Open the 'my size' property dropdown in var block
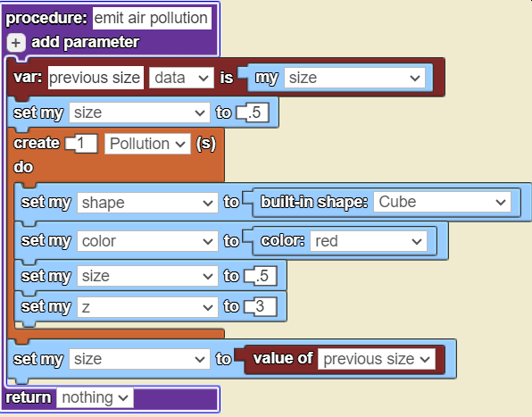 [354, 78]
